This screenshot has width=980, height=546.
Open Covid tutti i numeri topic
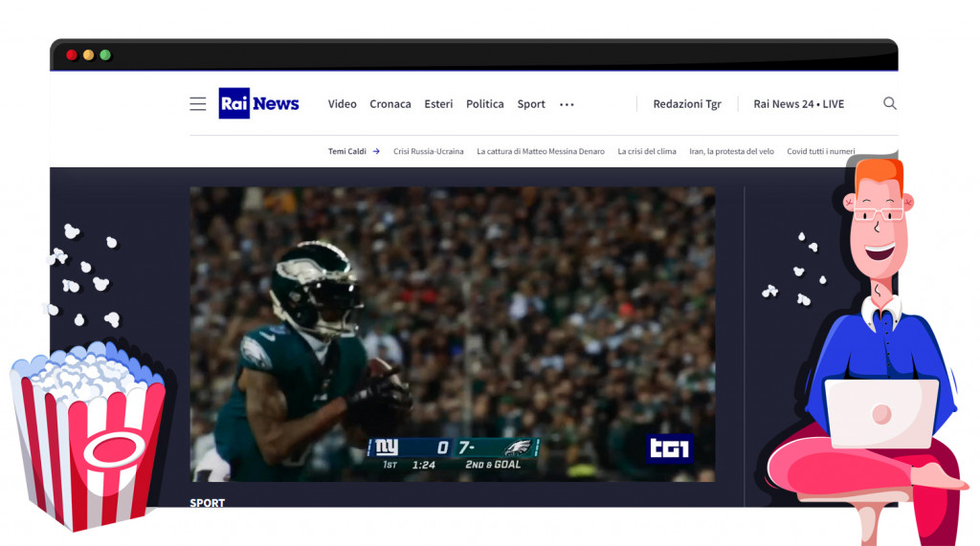tap(820, 151)
